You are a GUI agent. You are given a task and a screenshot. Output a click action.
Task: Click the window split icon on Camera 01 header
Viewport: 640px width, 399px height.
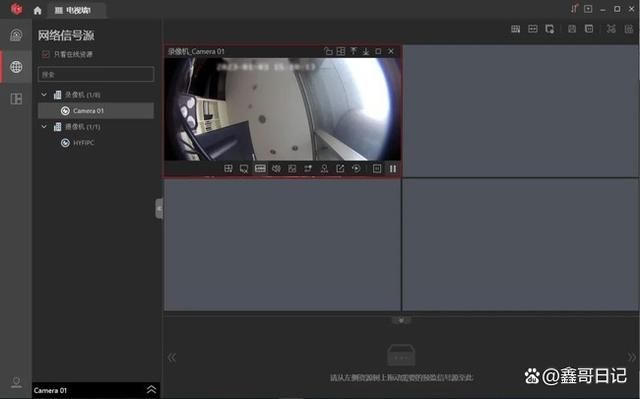(x=341, y=51)
